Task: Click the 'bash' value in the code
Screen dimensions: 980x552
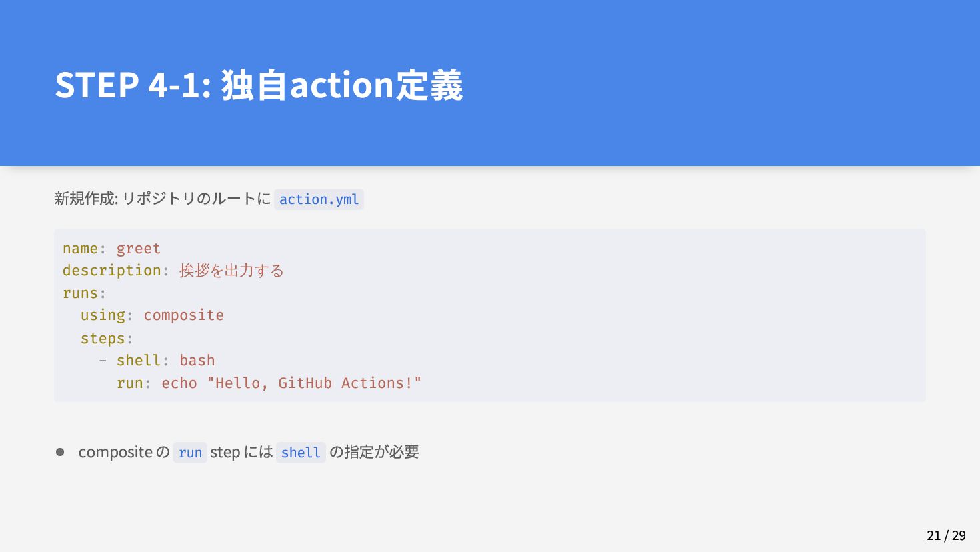Action: [197, 361]
